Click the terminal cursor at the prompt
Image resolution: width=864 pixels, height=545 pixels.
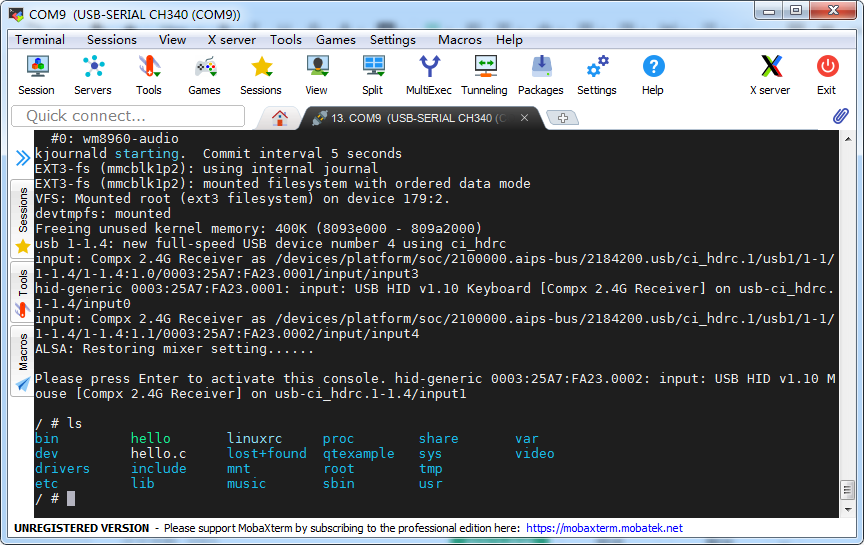pyautogui.click(x=71, y=499)
